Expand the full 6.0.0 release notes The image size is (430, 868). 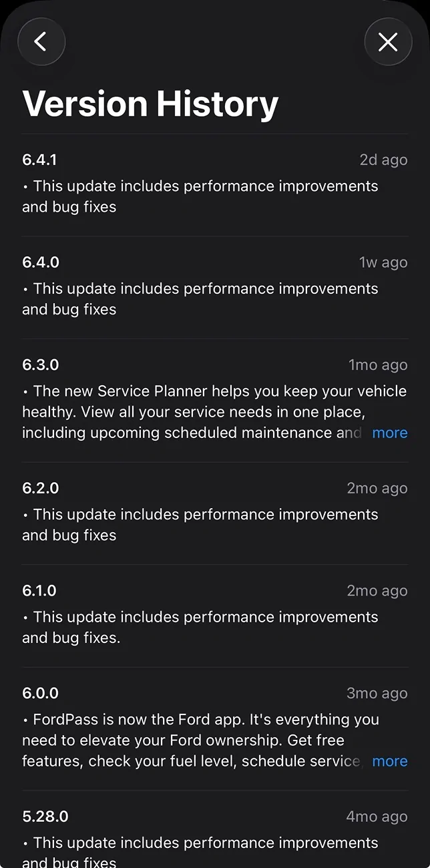(390, 761)
